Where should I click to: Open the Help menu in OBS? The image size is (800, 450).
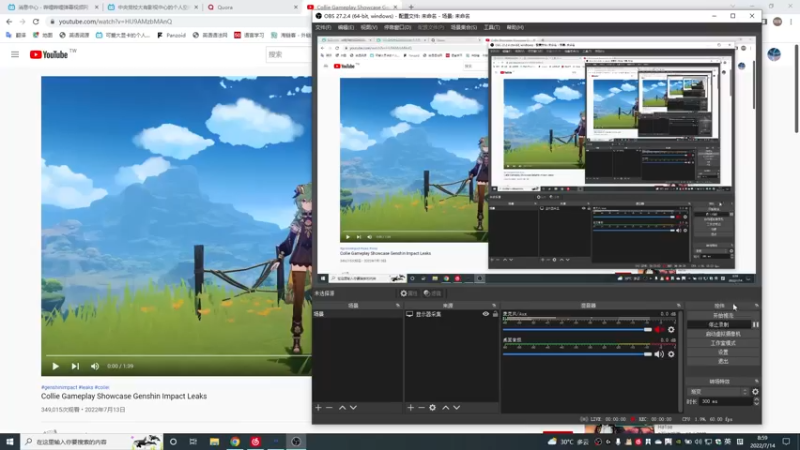515,28
